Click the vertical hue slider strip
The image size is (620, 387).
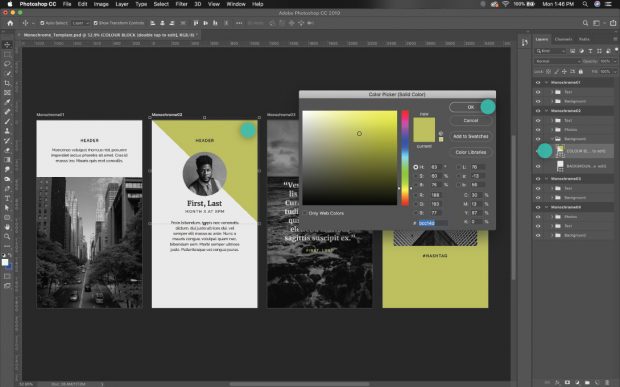(405, 158)
